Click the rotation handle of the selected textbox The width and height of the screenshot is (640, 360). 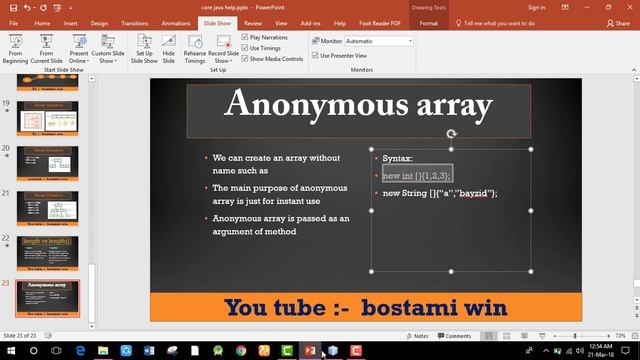(451, 134)
